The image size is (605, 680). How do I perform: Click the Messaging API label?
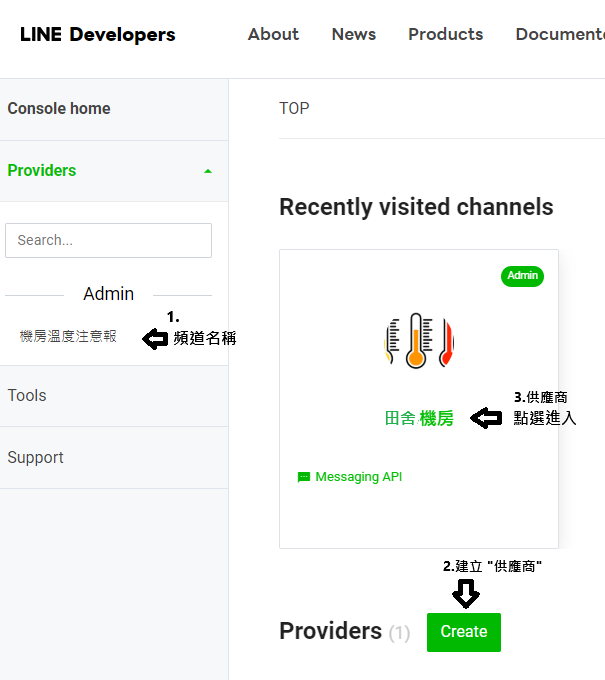click(359, 477)
